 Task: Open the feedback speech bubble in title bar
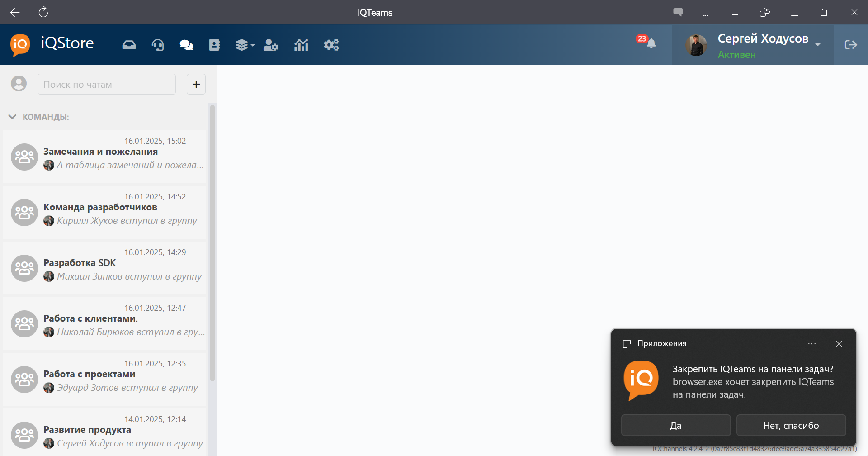678,12
